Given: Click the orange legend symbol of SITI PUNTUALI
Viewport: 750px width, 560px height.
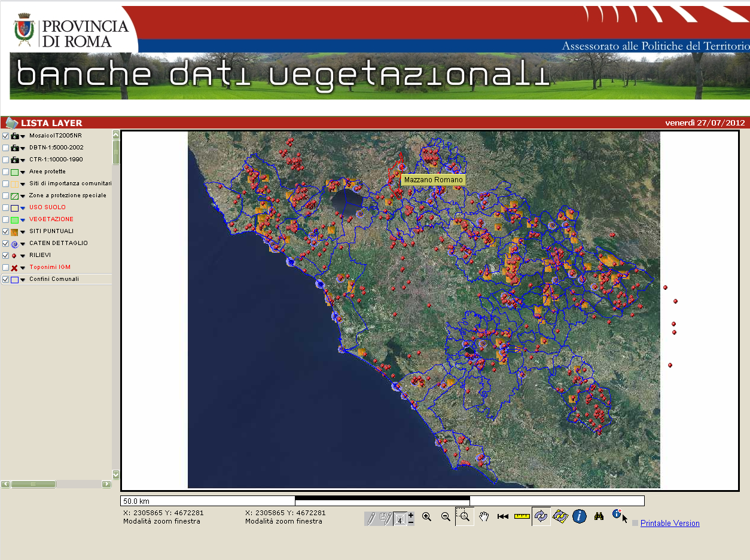Looking at the screenshot, I should pos(15,232).
